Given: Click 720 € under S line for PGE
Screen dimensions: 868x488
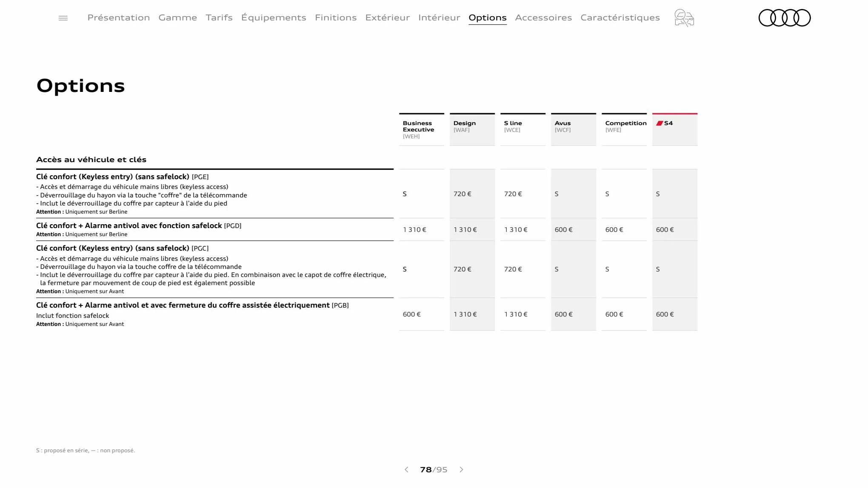Looking at the screenshot, I should pos(513,194).
